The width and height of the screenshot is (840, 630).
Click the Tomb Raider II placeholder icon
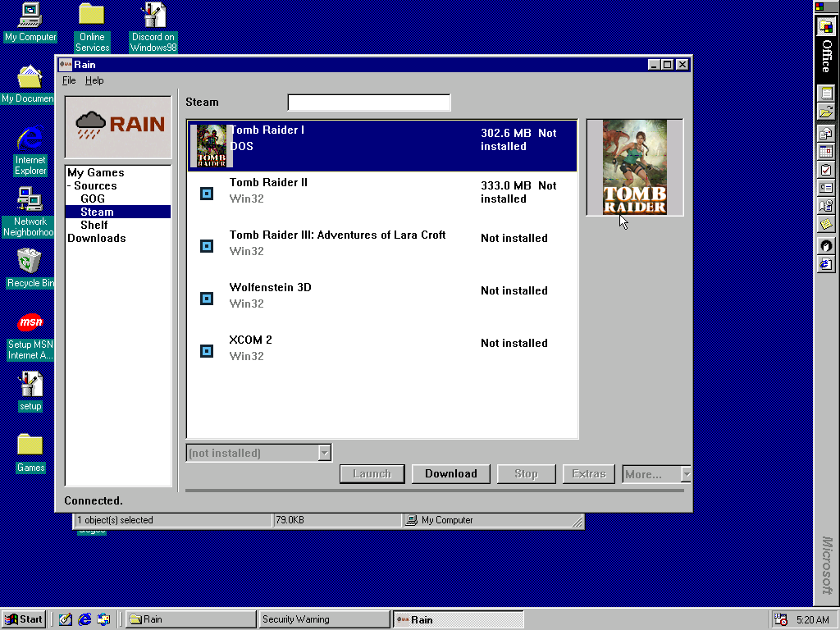206,194
